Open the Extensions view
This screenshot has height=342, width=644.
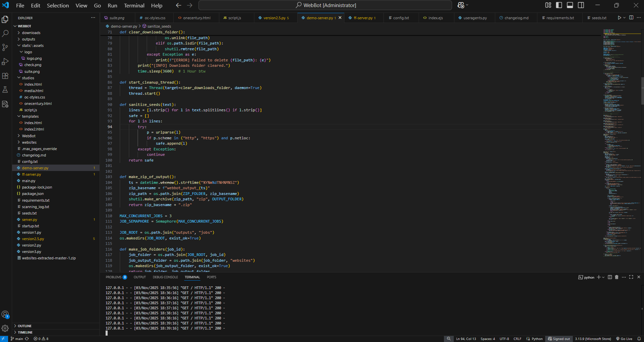point(5,76)
